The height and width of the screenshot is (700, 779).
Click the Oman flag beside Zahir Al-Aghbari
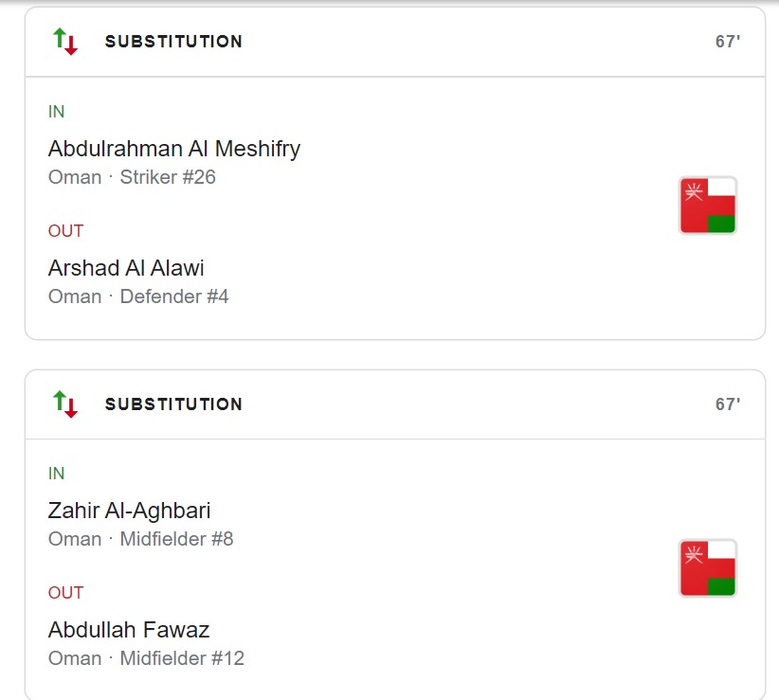click(708, 568)
